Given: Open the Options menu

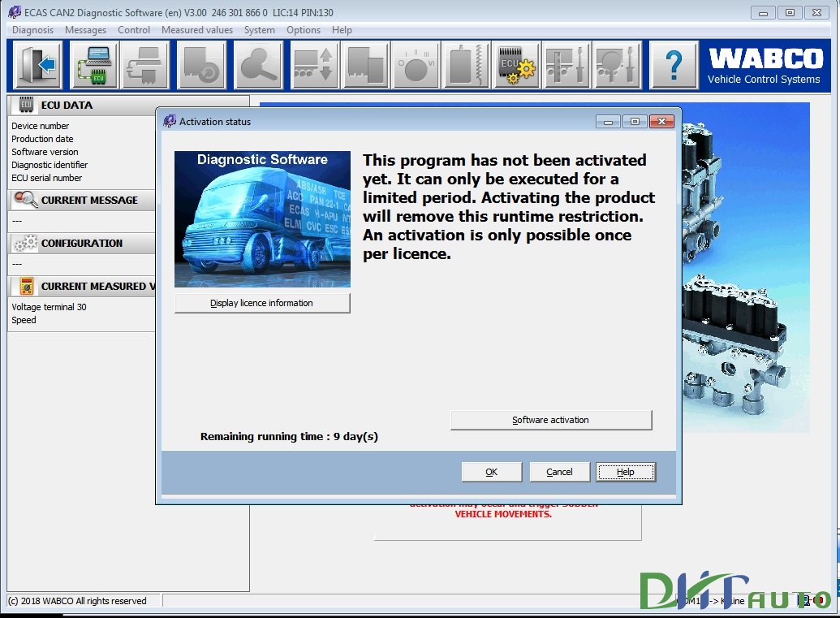Looking at the screenshot, I should 303,30.
